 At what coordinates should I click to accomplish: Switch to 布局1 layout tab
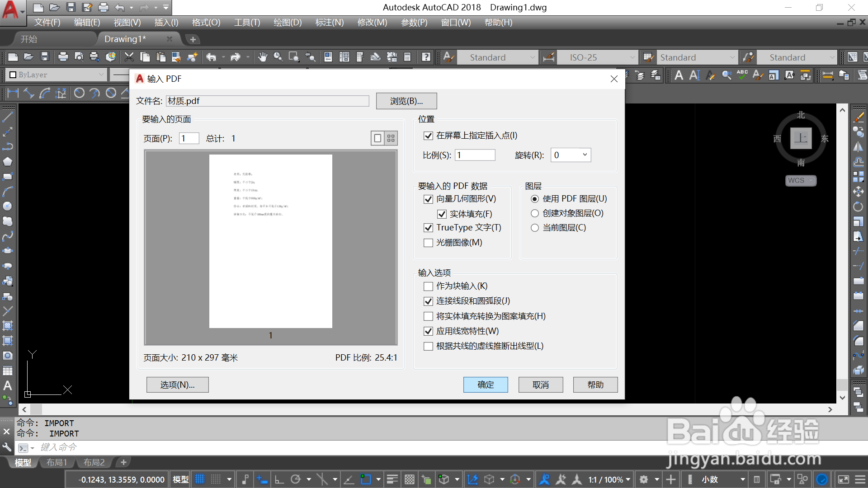pos(57,462)
